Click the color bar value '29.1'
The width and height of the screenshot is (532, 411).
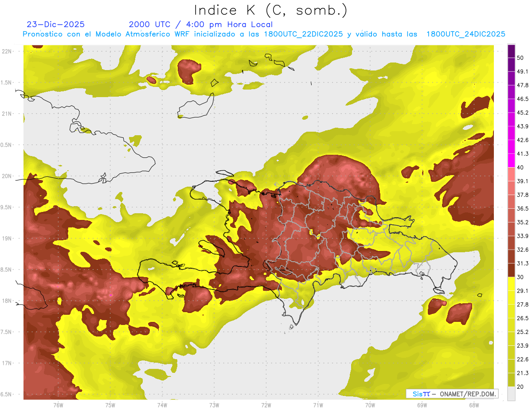[523, 291]
